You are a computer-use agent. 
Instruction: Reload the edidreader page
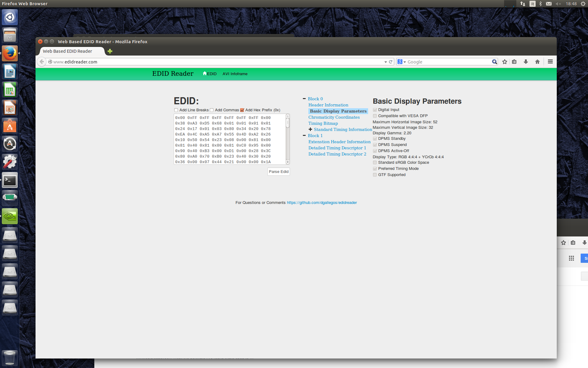point(390,62)
